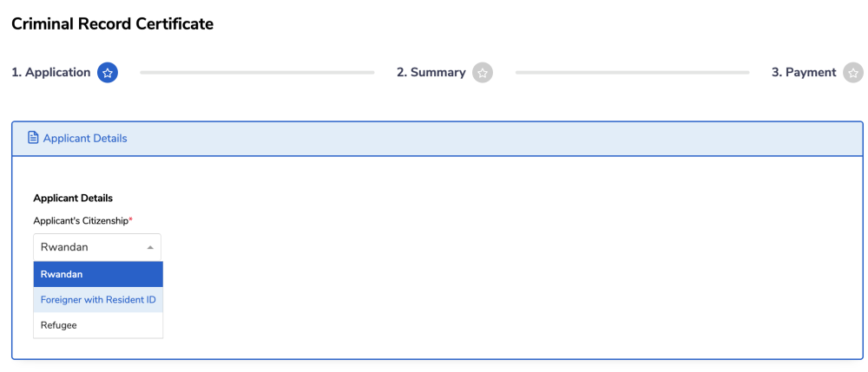Click the Criminal Record Certificate page title
The width and height of the screenshot is (868, 372).
click(112, 24)
